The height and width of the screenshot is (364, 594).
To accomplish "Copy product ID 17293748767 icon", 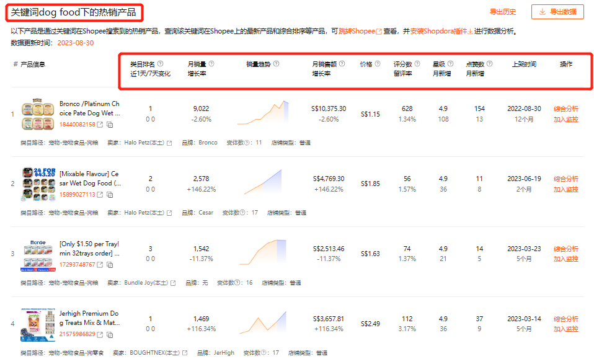I will coord(110,265).
